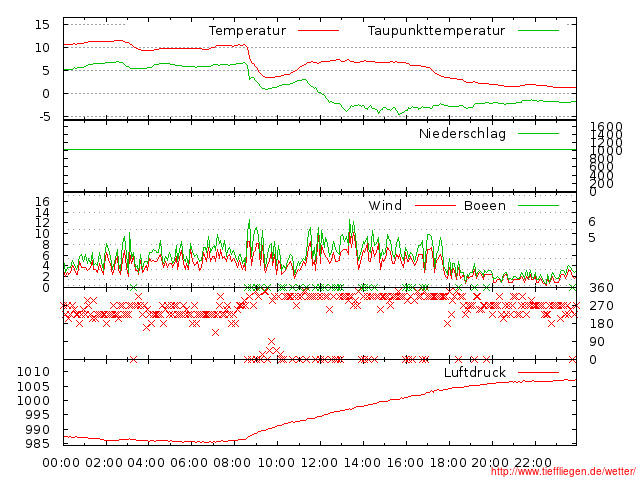The height and width of the screenshot is (480, 640).
Task: Click the 00:00 time axis label
Action: click(x=62, y=462)
